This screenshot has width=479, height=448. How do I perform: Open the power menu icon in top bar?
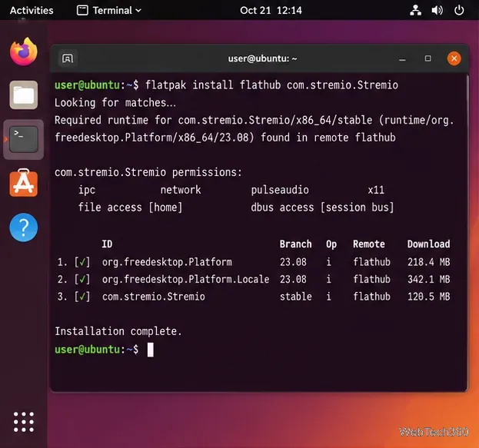(x=459, y=11)
